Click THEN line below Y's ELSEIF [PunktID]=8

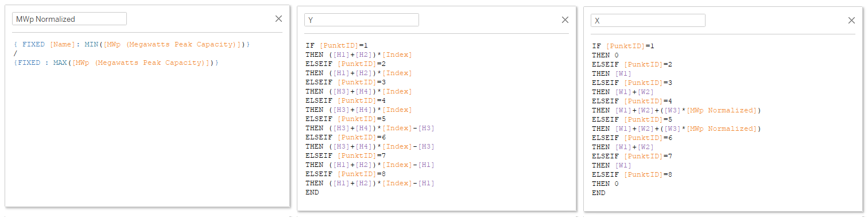coord(370,183)
